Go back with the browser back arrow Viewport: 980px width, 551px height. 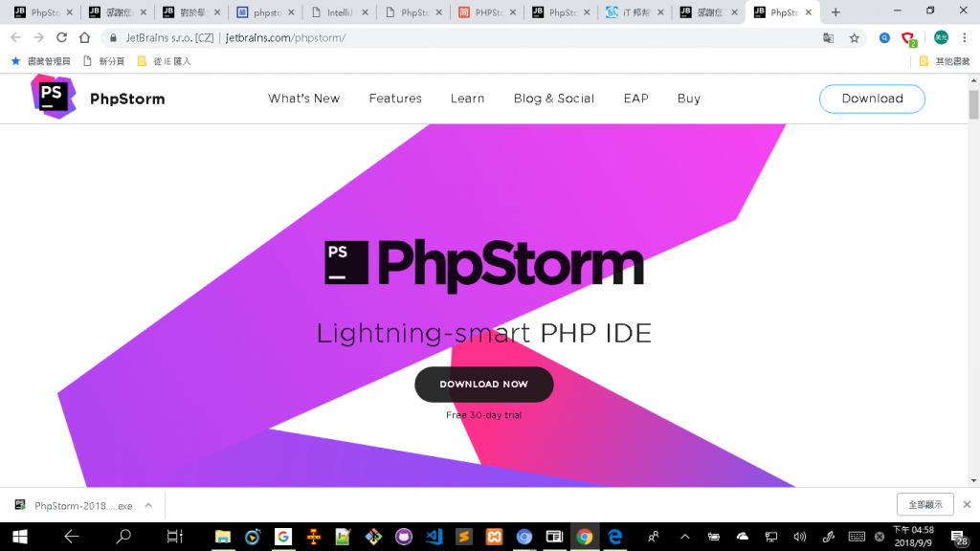click(16, 38)
